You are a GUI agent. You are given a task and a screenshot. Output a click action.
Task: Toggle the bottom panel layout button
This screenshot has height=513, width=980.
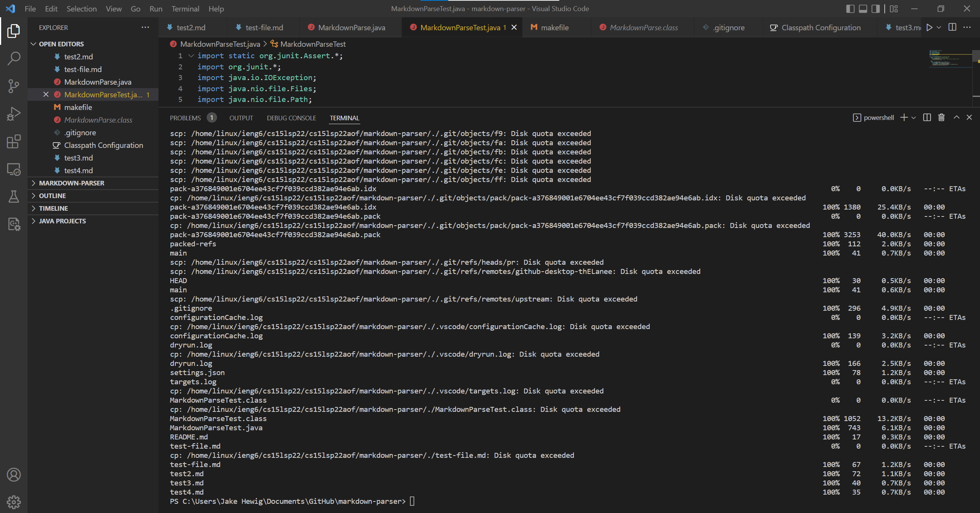click(x=863, y=9)
